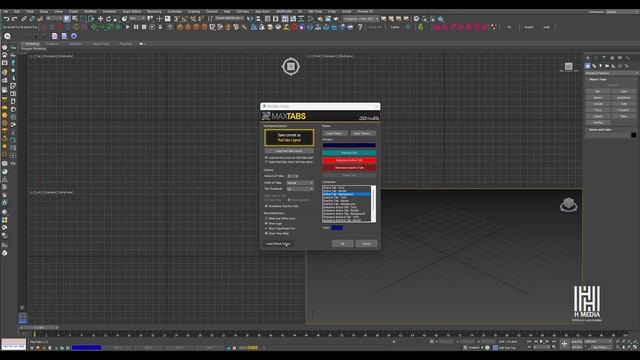Viewport: 640px width, 360px height.
Task: Click the Customize list scrollbar
Action: click(x=373, y=204)
